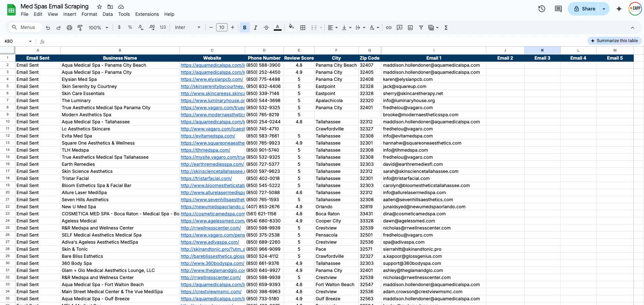Star the Med Spas Email Scraping document

(99, 7)
